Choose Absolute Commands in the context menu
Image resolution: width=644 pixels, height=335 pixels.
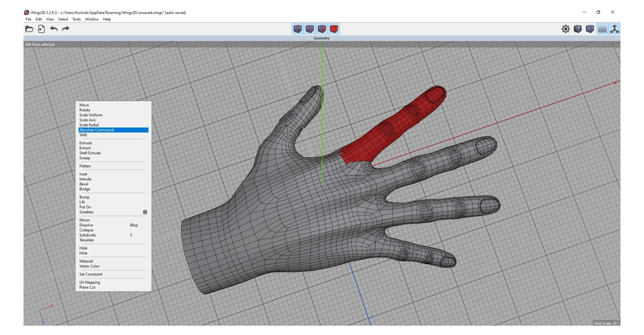point(97,130)
